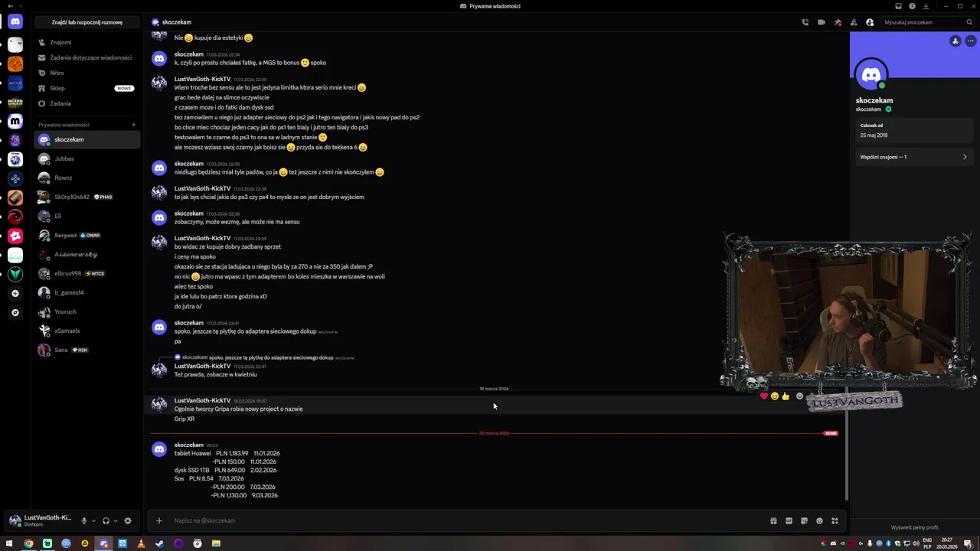Open pinned messages
The width and height of the screenshot is (980, 551).
click(838, 22)
